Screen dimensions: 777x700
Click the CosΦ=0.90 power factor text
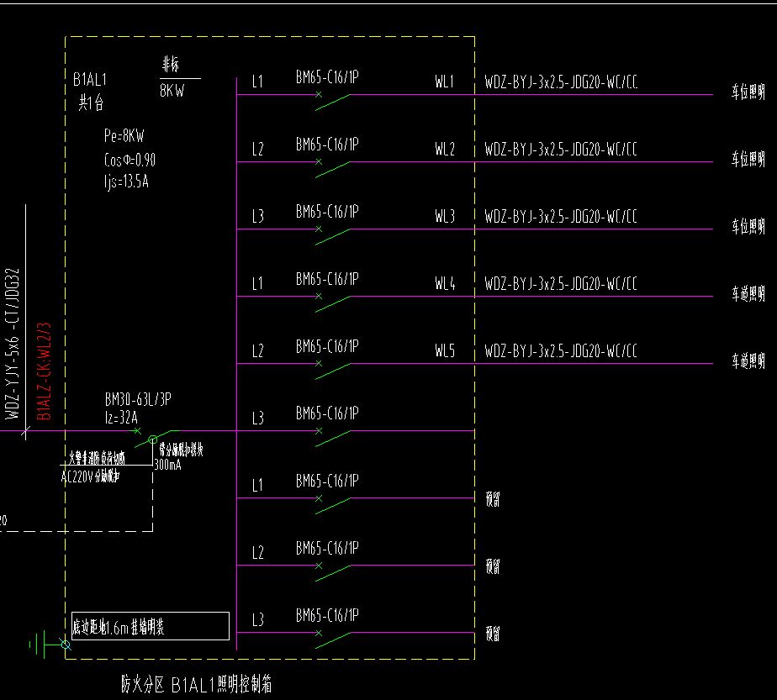coord(129,160)
